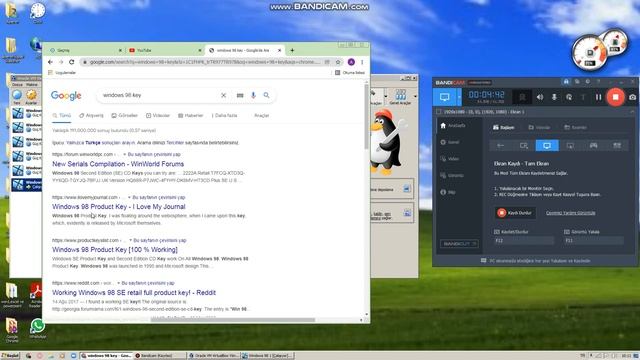Image resolution: width=640 pixels, height=360 pixels.
Task: Click the Kaydı Durdur button
Action: point(515,213)
